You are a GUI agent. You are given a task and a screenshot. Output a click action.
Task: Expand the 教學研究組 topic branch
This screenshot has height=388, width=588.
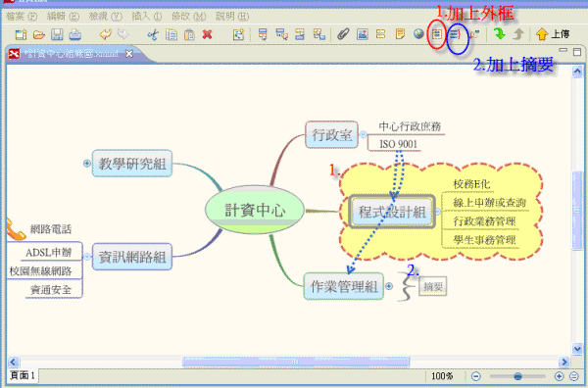(87, 163)
